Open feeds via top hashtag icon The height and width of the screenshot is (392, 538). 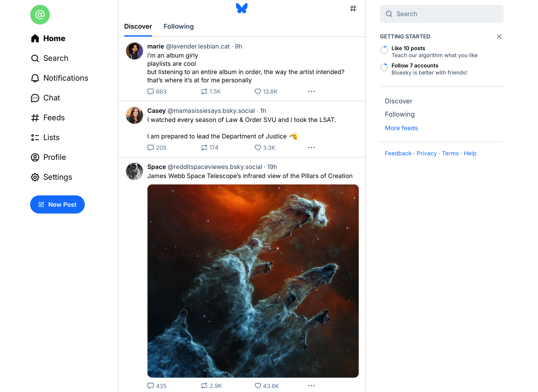point(353,8)
